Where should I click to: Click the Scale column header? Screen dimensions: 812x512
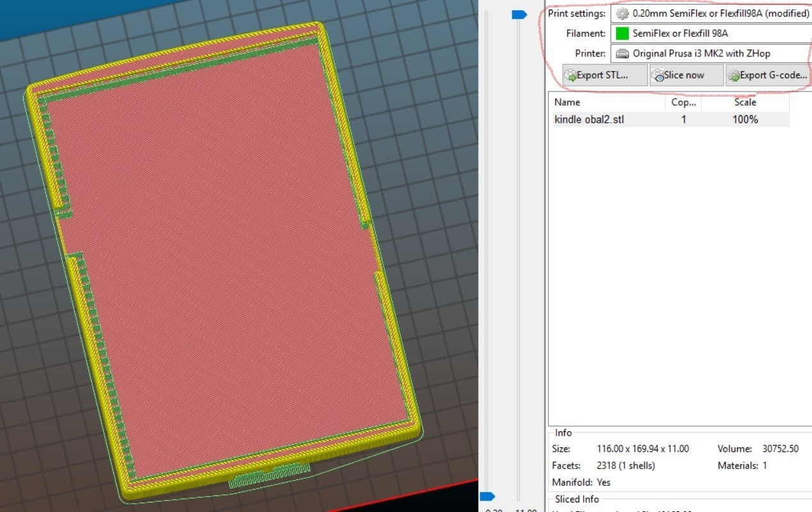[745, 102]
